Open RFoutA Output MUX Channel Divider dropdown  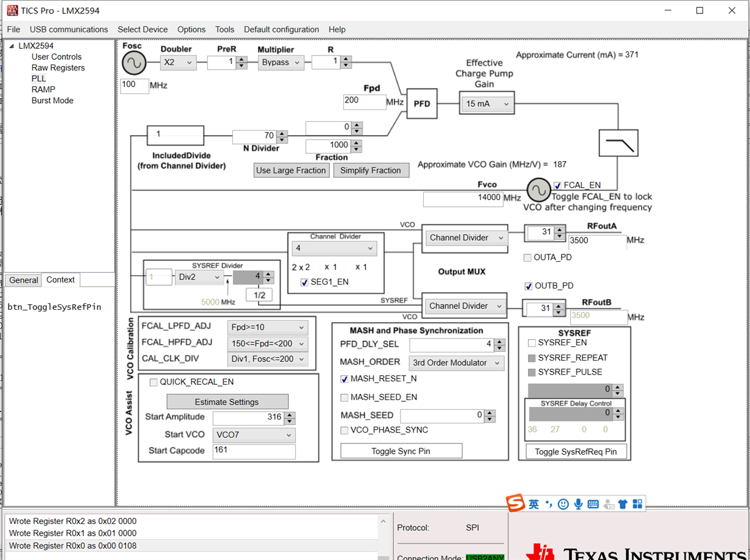pyautogui.click(x=466, y=238)
